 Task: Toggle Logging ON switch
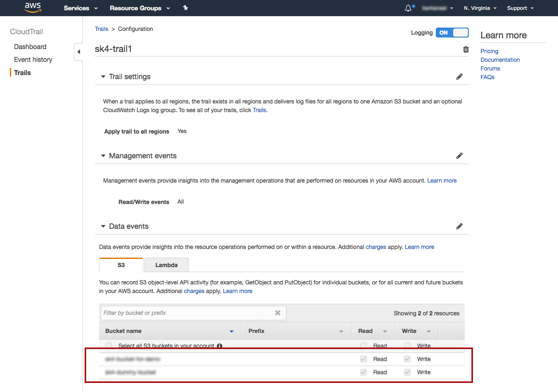[452, 33]
